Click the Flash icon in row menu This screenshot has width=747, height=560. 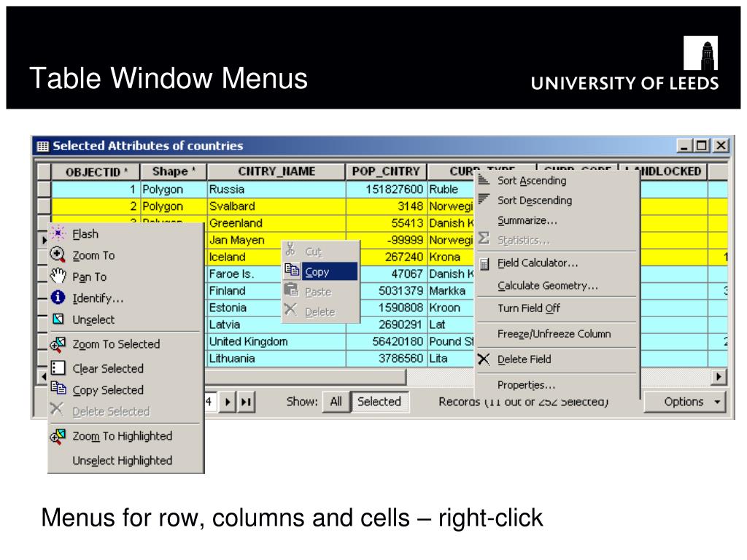[x=58, y=233]
